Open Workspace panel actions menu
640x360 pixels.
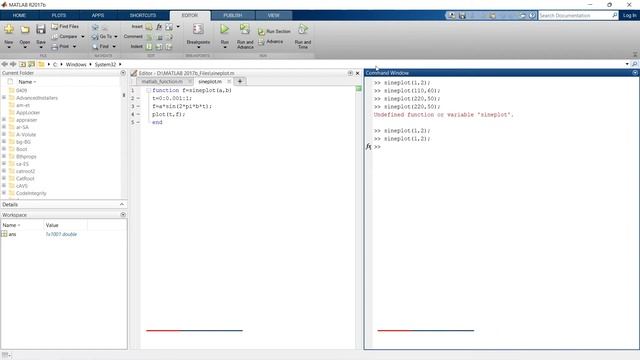pos(123,215)
